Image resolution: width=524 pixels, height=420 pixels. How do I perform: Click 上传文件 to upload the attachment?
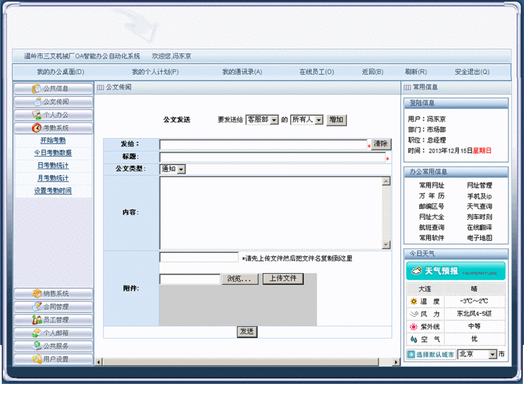click(284, 279)
